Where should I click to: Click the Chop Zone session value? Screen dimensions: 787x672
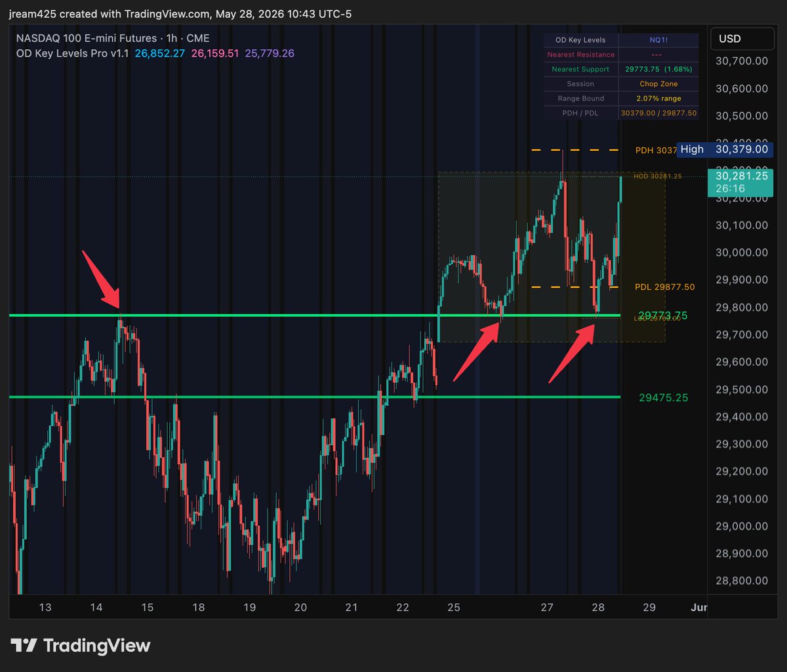[x=658, y=84]
